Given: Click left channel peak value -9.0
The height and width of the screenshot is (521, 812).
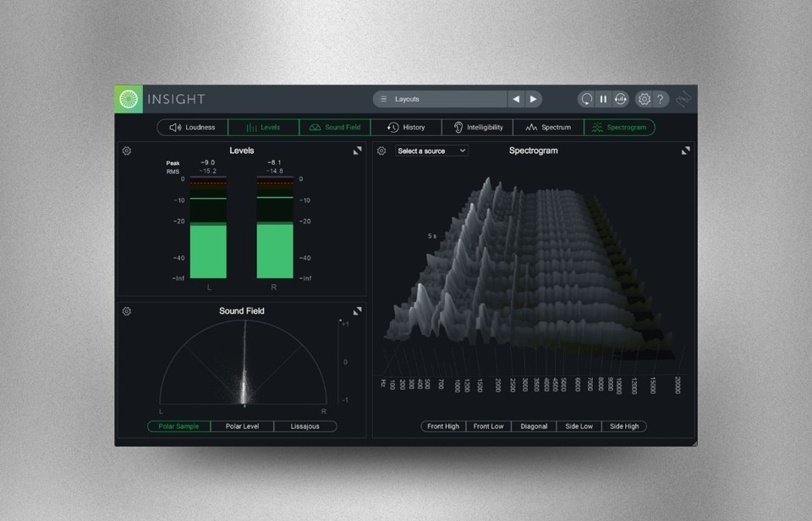Looking at the screenshot, I should click(x=208, y=162).
